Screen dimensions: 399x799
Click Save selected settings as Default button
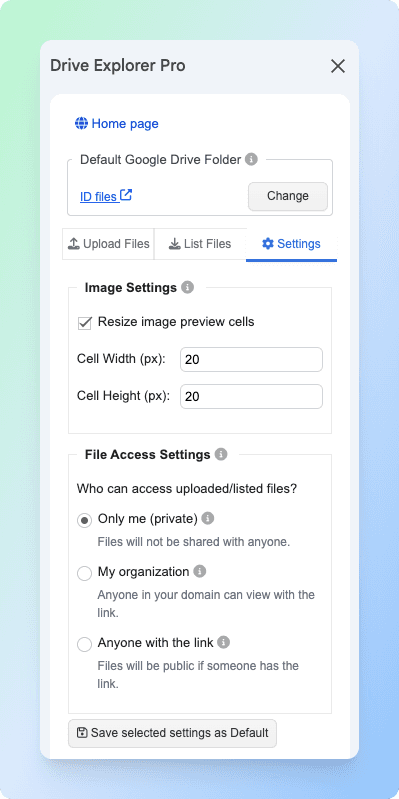(x=172, y=733)
